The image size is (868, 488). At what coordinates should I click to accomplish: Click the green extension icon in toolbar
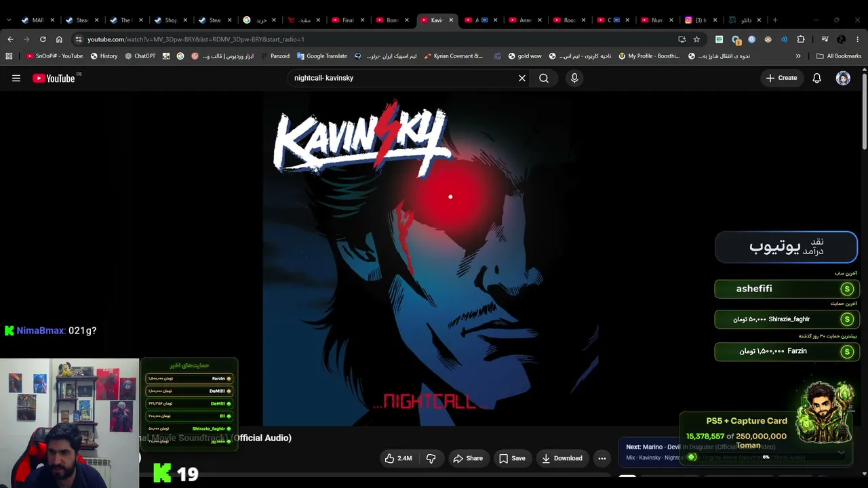point(719,39)
